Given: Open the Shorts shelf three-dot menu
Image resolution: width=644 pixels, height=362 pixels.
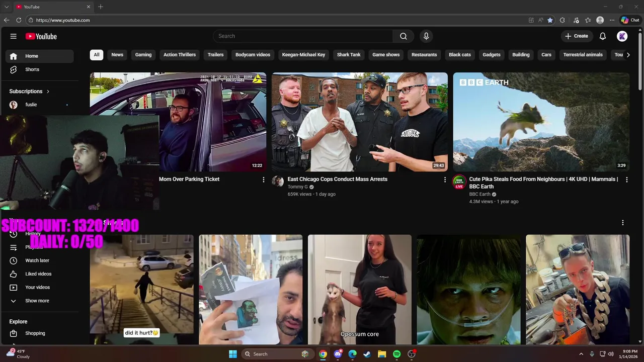Looking at the screenshot, I should 623,223.
